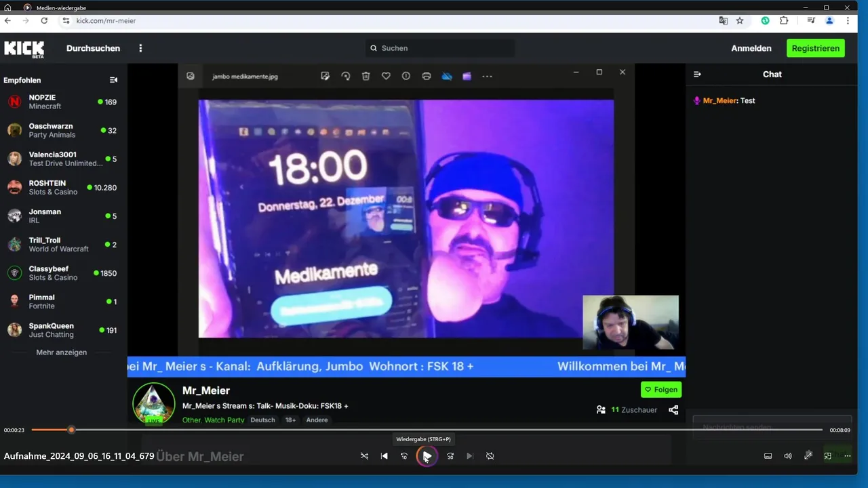Open image info in photo viewer
Image resolution: width=868 pixels, height=488 pixels.
(x=406, y=77)
